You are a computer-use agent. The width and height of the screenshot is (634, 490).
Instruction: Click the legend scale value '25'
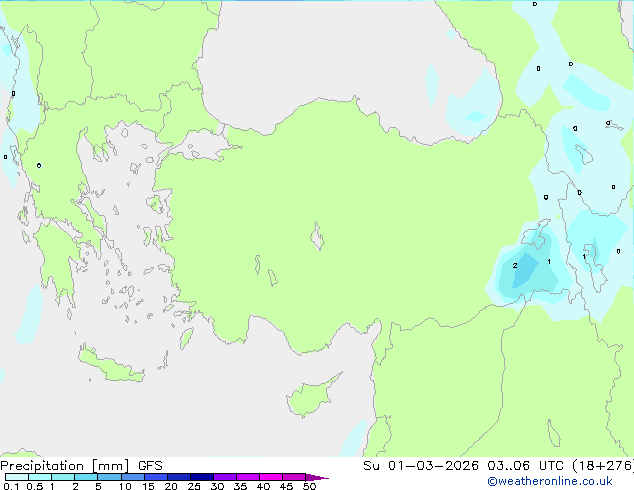tap(194, 486)
